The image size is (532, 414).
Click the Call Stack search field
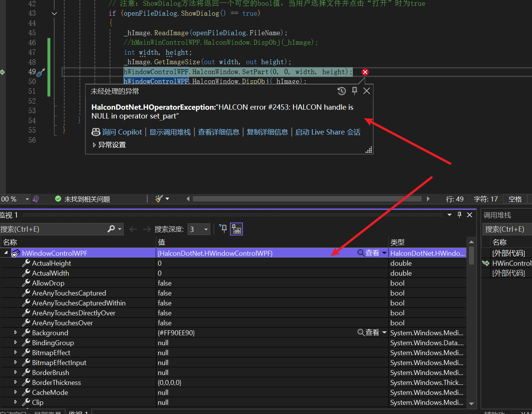tap(507, 229)
